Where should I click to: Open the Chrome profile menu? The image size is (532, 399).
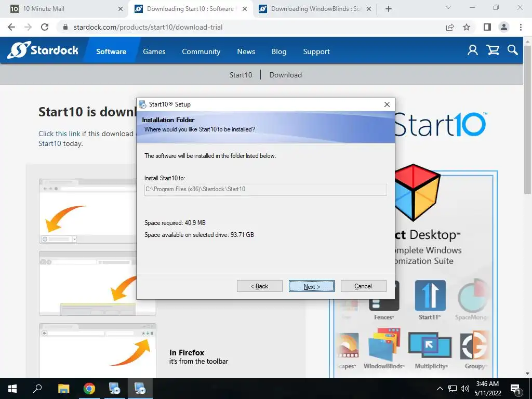504,27
